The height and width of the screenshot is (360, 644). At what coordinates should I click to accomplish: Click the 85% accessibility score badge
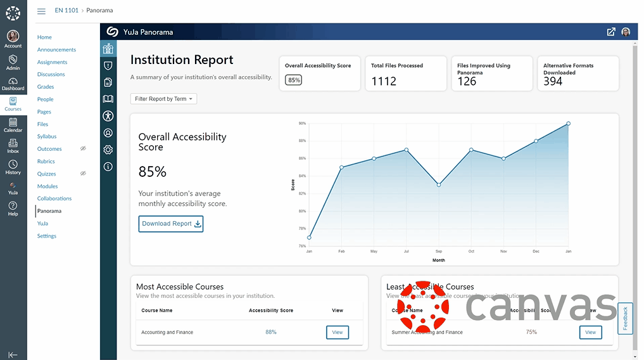294,80
